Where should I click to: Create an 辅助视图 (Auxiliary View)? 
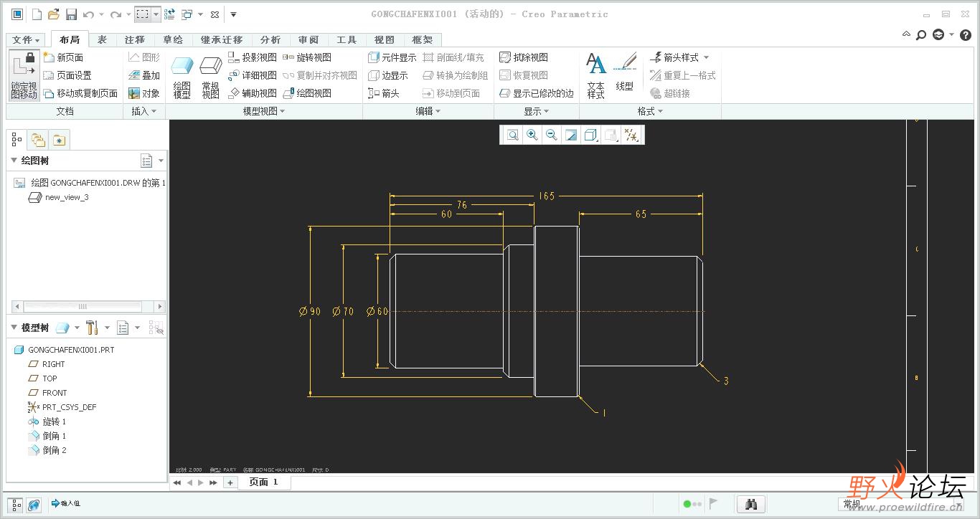click(x=253, y=93)
